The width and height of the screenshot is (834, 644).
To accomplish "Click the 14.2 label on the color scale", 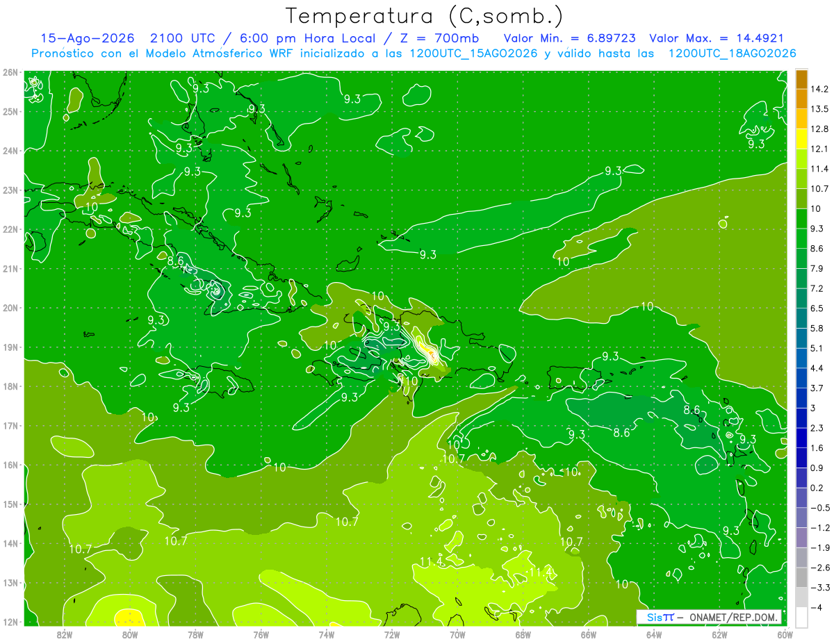I will click(819, 89).
